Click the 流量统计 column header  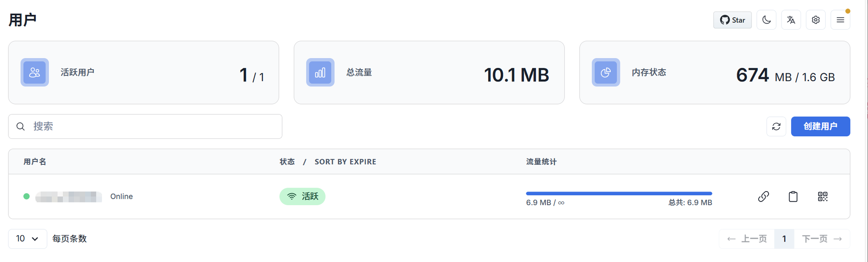tap(541, 162)
